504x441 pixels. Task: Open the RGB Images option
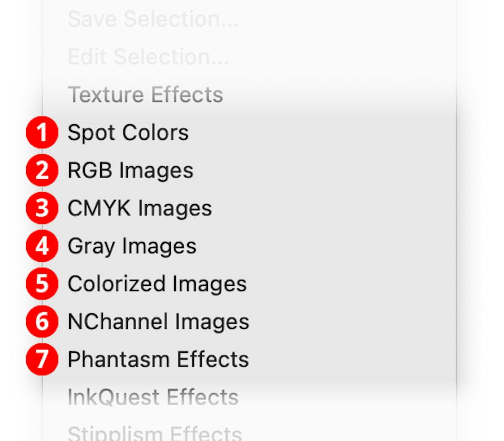(x=130, y=170)
